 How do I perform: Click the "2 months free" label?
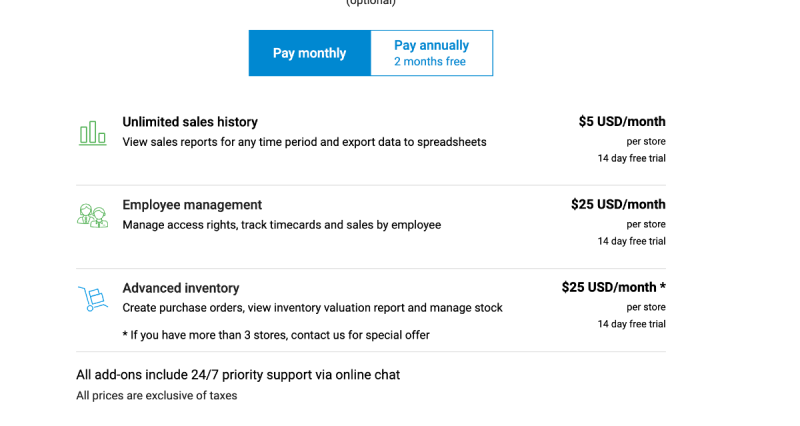(x=430, y=62)
